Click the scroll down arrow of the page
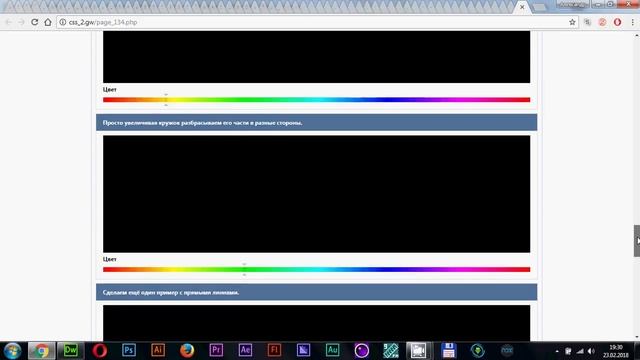 [x=637, y=337]
